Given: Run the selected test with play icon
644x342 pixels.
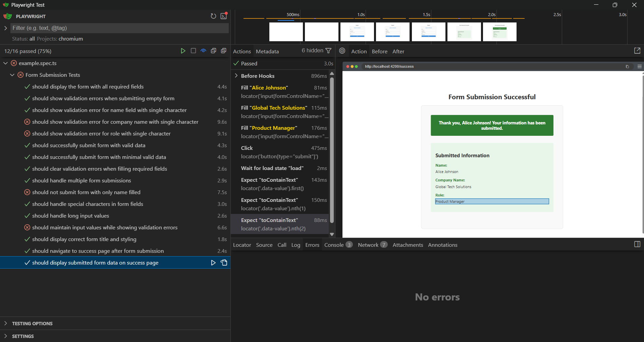Looking at the screenshot, I should (x=213, y=263).
